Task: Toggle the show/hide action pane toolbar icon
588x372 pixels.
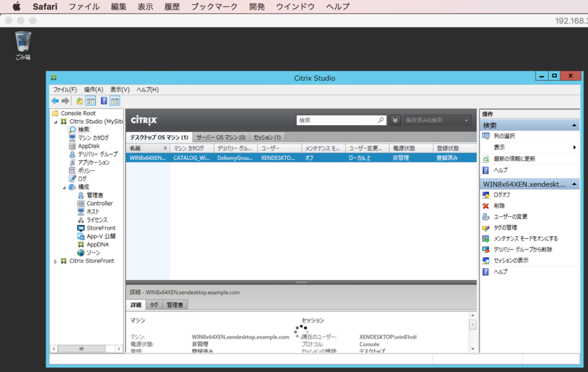Action: pyautogui.click(x=115, y=101)
